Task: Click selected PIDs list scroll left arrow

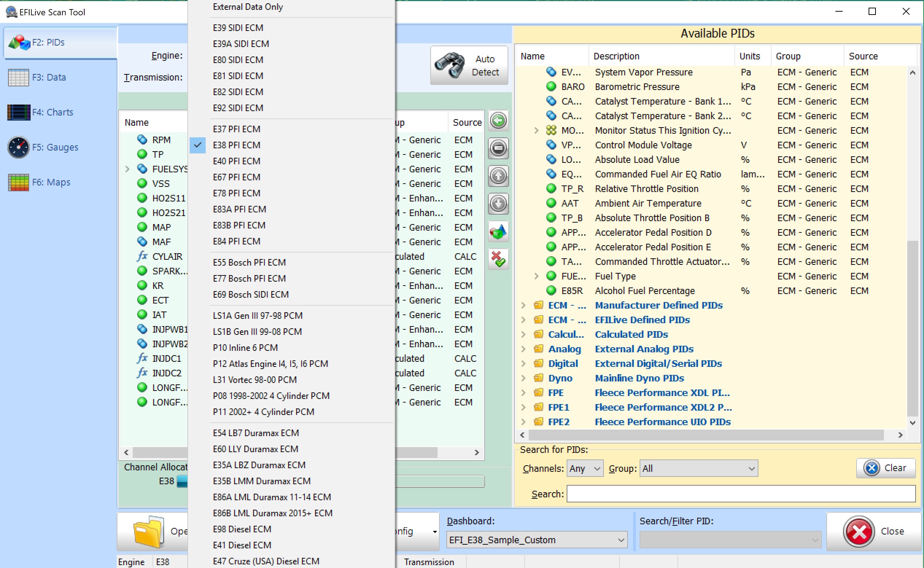Action: click(x=126, y=452)
